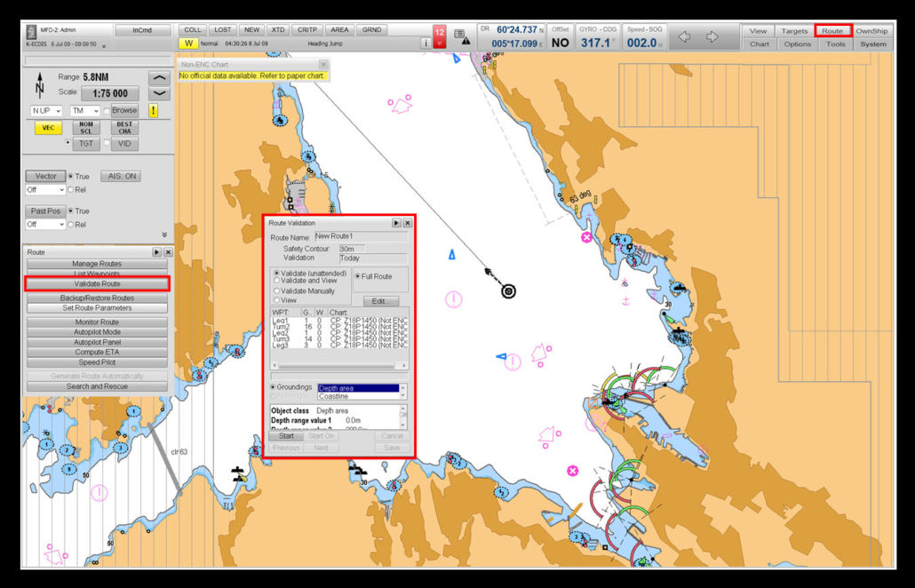Open the TM motion mode dropdown

(x=85, y=111)
